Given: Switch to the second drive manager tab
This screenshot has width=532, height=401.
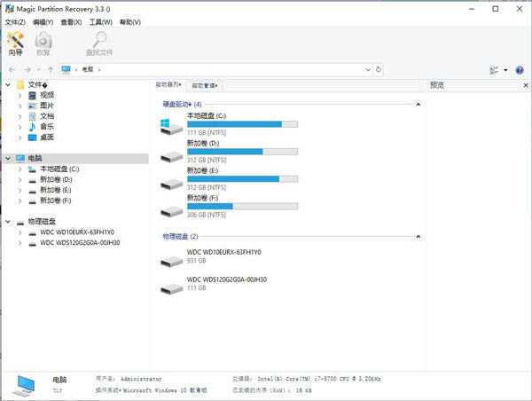Looking at the screenshot, I should pyautogui.click(x=203, y=85).
